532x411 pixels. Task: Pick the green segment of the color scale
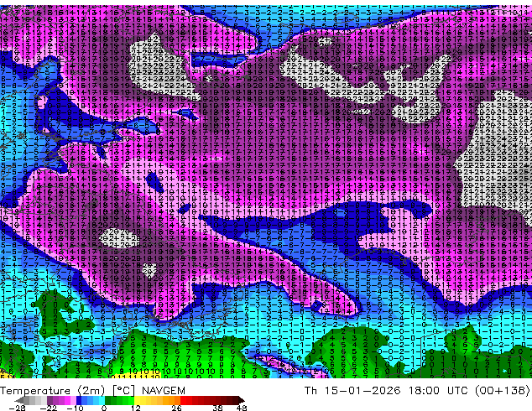[x=113, y=400]
